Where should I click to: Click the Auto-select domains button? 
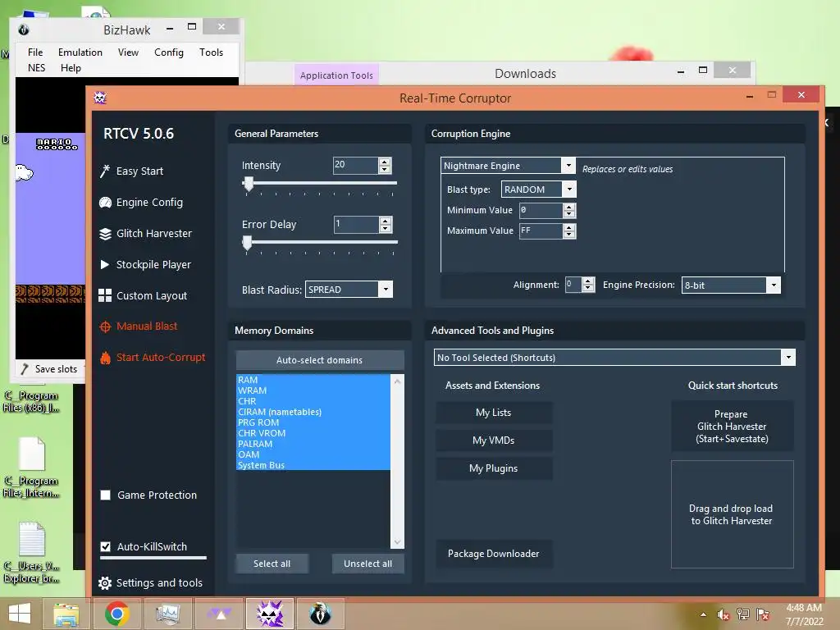point(319,360)
